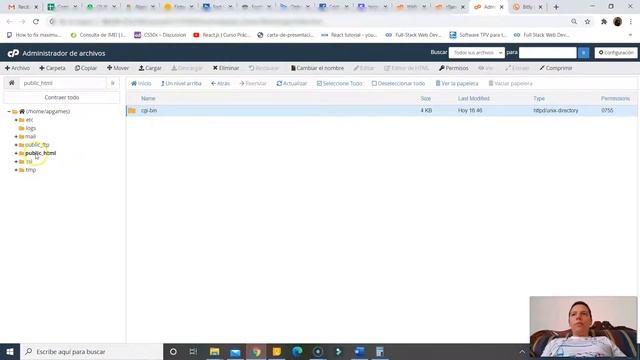Open Permisos for the selection
The width and height of the screenshot is (640, 360).
tap(453, 68)
